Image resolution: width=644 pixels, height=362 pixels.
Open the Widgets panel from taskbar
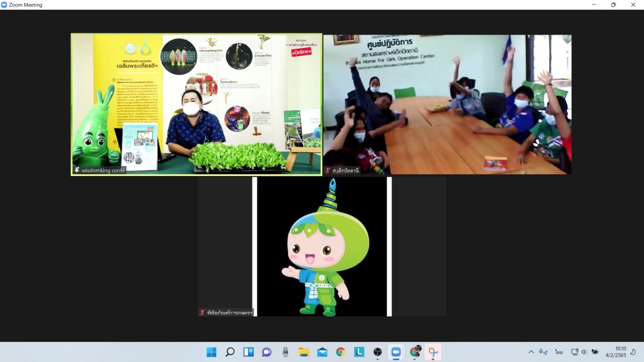(x=248, y=352)
